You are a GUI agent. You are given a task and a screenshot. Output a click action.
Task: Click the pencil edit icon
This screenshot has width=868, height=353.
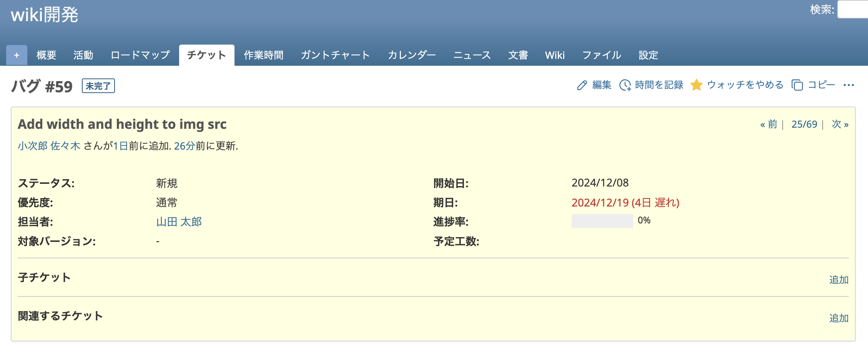tap(582, 85)
